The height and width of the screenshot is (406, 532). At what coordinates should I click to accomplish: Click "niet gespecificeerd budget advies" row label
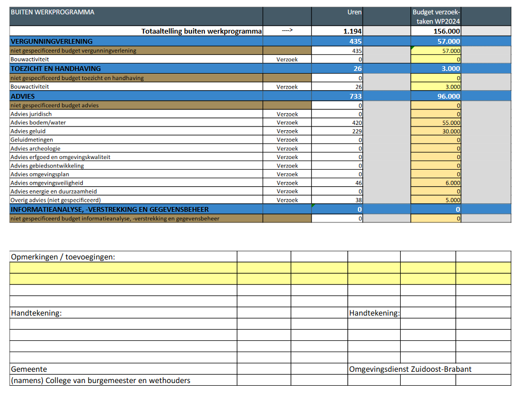54,106
